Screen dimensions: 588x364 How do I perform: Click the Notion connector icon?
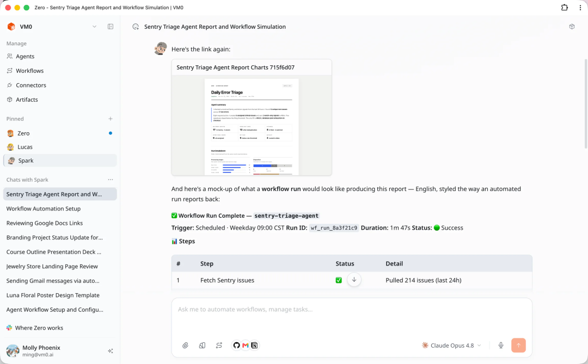coord(254,346)
